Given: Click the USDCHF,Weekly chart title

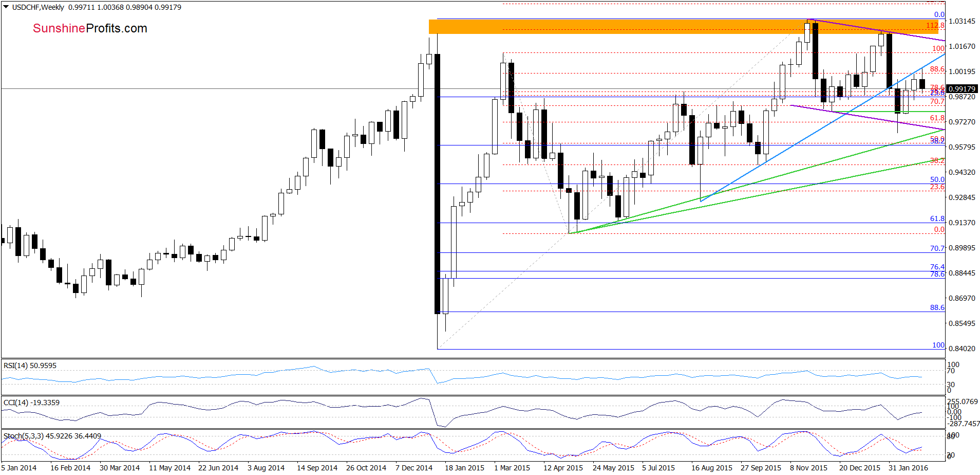Looking at the screenshot, I should click(38, 7).
